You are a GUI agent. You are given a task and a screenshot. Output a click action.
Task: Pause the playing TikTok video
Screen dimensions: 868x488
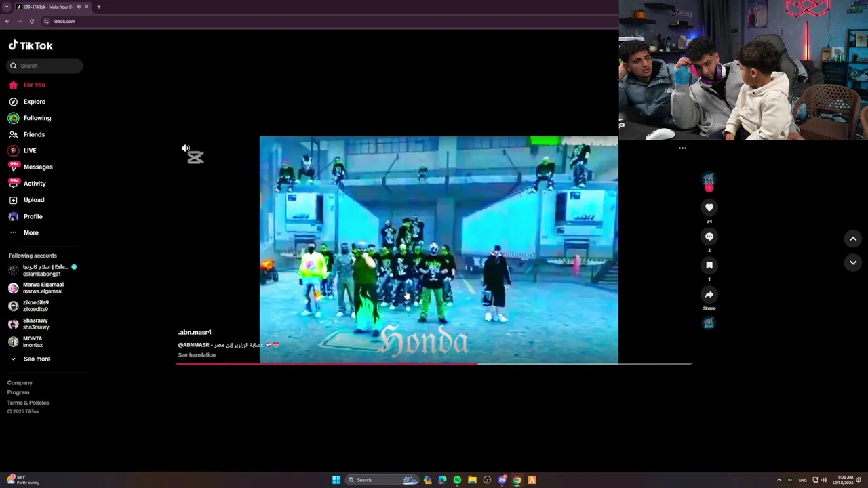pyautogui.click(x=439, y=249)
